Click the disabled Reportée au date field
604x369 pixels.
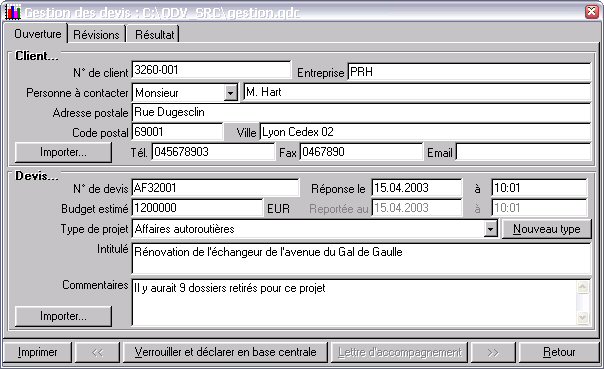tap(417, 208)
